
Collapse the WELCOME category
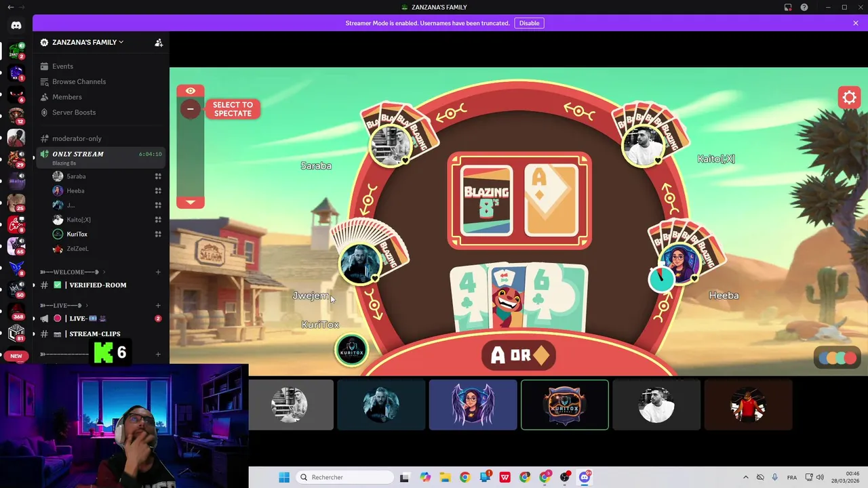(x=71, y=272)
